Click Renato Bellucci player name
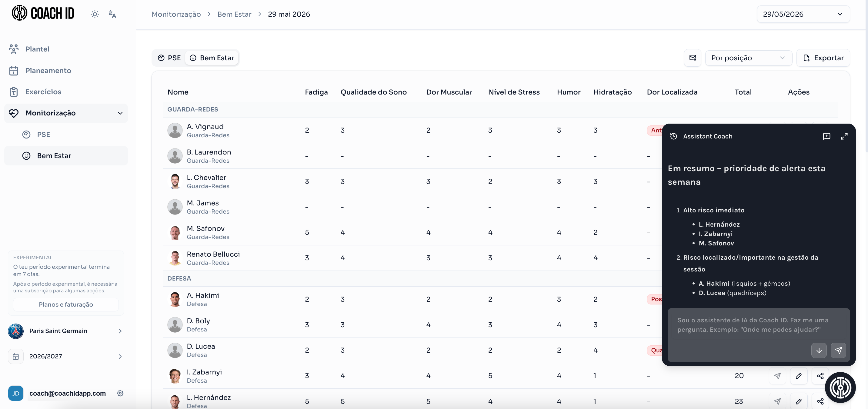Viewport: 868px width, 409px height. (x=213, y=254)
